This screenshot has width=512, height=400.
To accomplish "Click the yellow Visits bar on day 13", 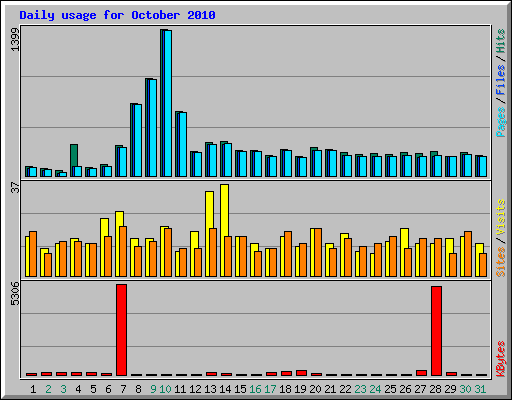I will coord(209,210).
